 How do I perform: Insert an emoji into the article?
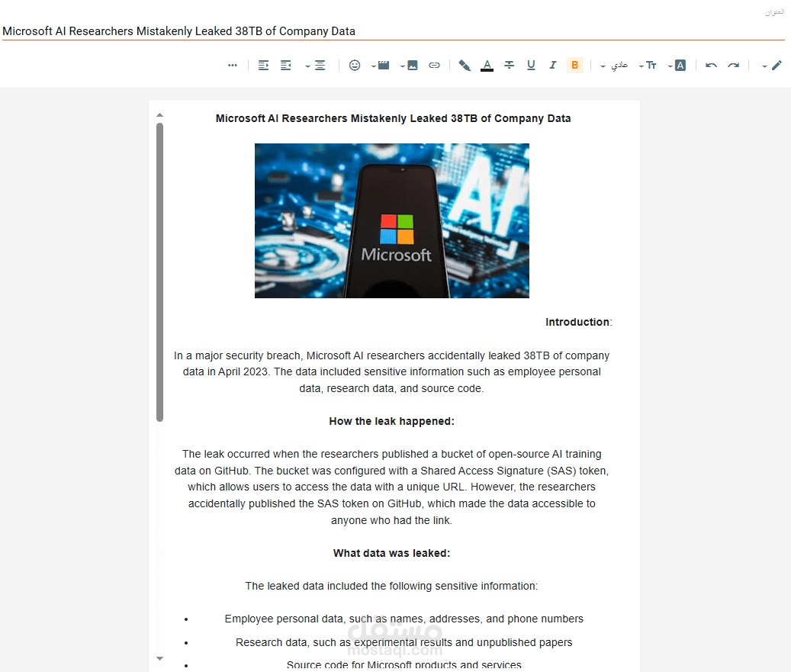354,65
